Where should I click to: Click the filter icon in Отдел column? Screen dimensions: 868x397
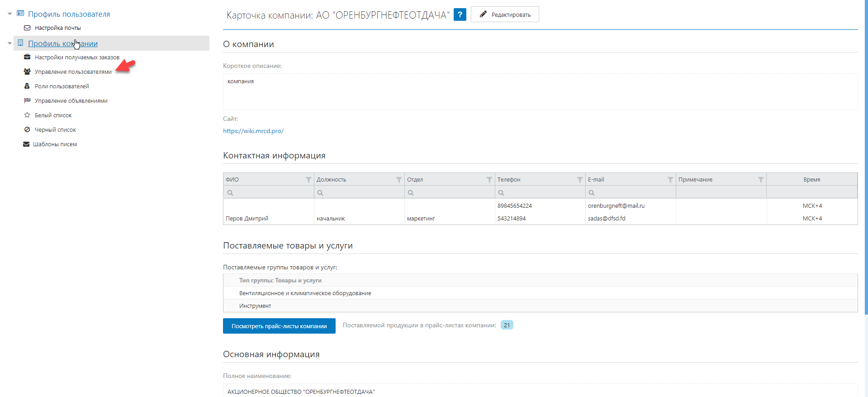tap(489, 180)
